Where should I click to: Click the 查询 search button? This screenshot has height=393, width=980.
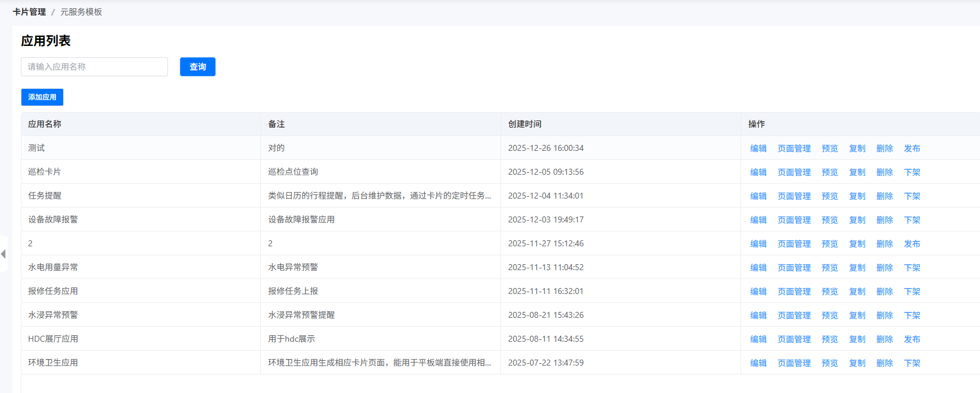click(x=197, y=67)
